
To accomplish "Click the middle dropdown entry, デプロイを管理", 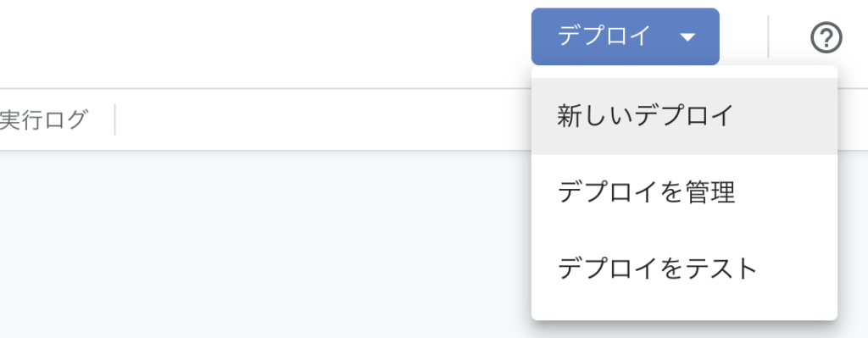I will 684,192.
